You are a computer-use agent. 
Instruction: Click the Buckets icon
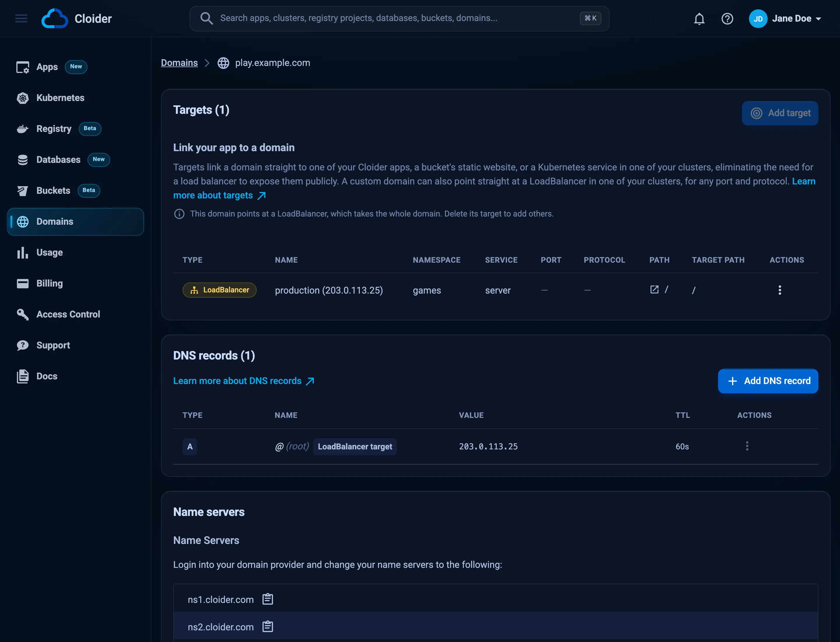click(x=22, y=191)
